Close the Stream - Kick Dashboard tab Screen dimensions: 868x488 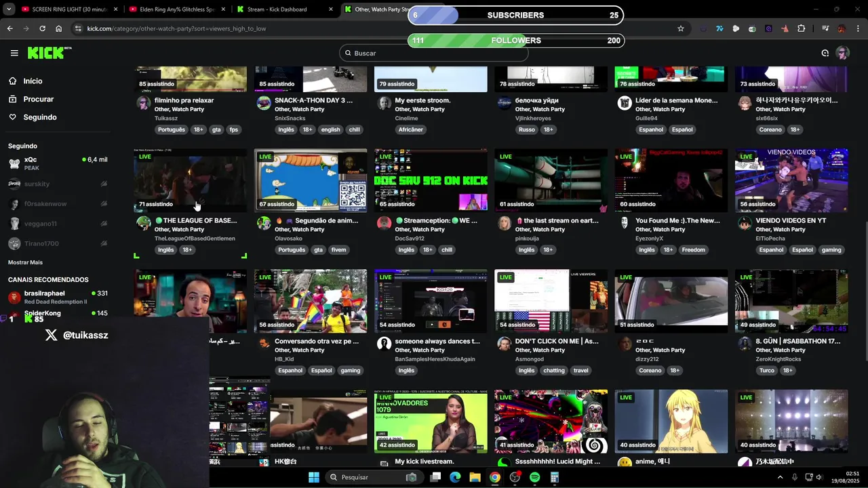331,9
